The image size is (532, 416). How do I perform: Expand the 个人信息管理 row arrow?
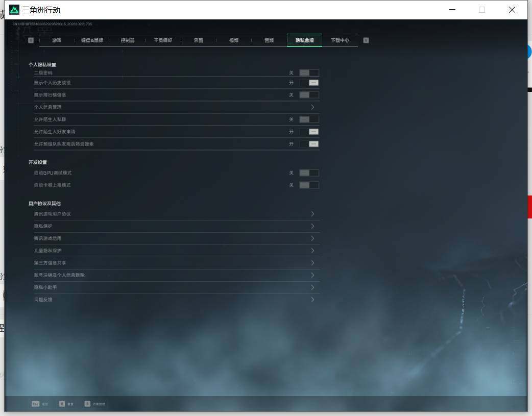[312, 107]
